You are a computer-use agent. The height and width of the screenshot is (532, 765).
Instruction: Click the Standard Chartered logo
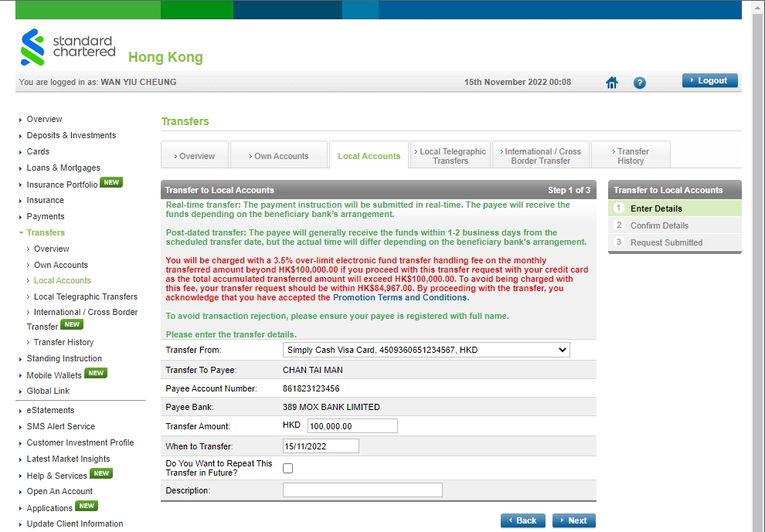tap(68, 47)
